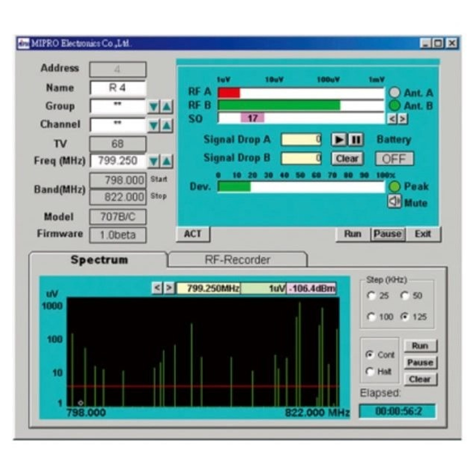Click the Ant. A indicator
Image resolution: width=476 pixels, height=476 pixels.
point(395,93)
